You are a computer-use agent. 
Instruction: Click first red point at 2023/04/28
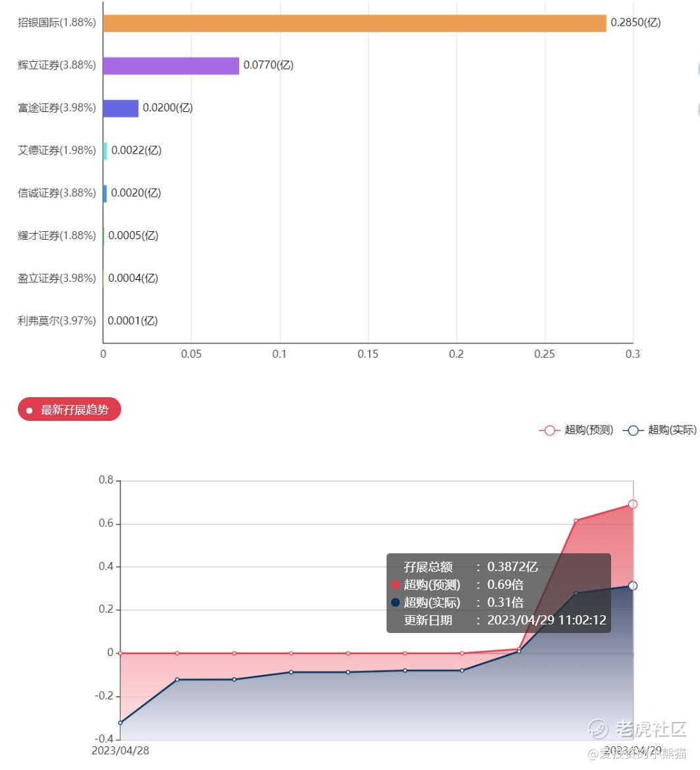[x=121, y=653]
